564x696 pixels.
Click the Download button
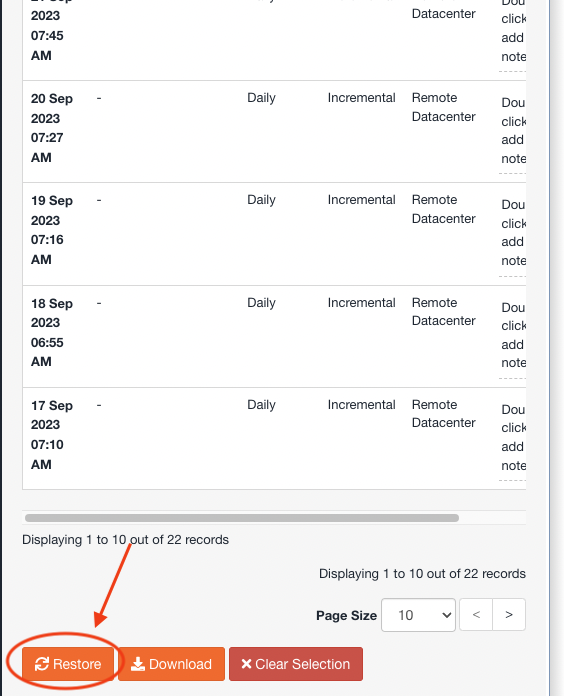click(171, 664)
